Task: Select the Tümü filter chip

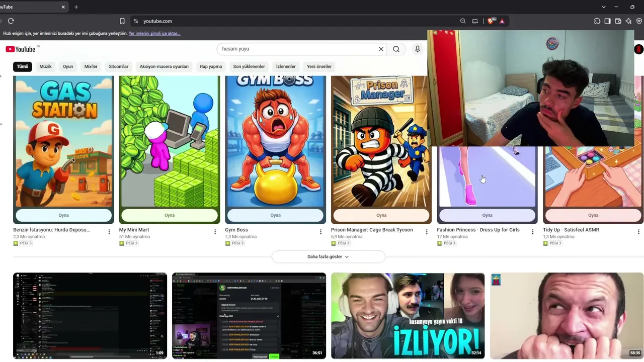Action: click(x=23, y=66)
